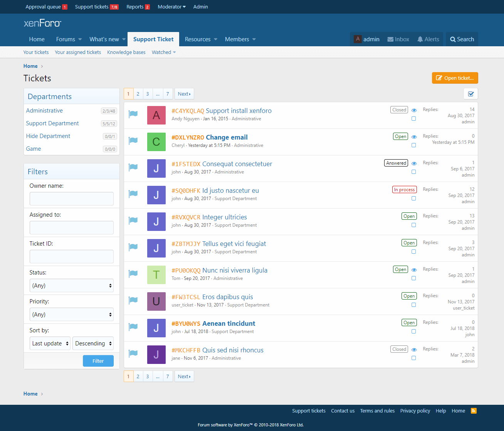Click the orange Open ticket button
This screenshot has height=431, width=504.
455,78
